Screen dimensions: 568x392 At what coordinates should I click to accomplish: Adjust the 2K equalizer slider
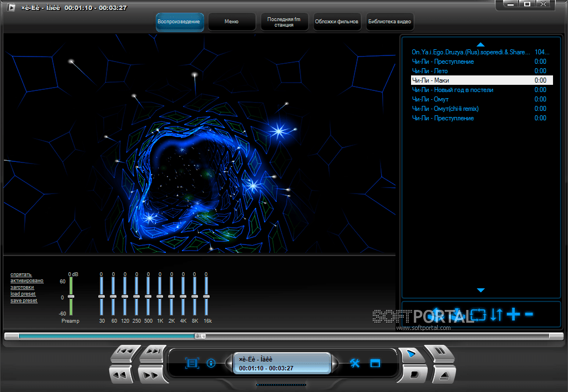(171, 297)
